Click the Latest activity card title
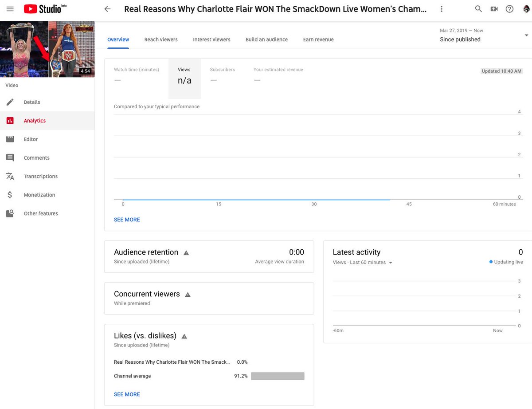Viewport: 532px width, 409px height. pyautogui.click(x=356, y=252)
